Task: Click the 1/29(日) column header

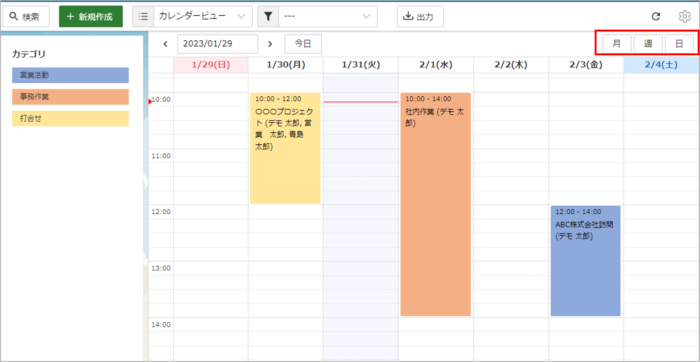Action: (x=211, y=65)
